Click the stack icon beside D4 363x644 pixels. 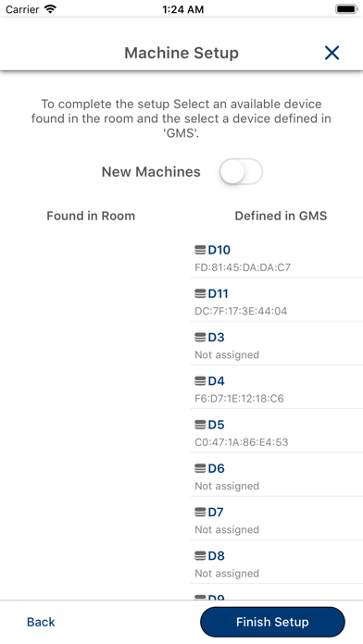pos(200,380)
